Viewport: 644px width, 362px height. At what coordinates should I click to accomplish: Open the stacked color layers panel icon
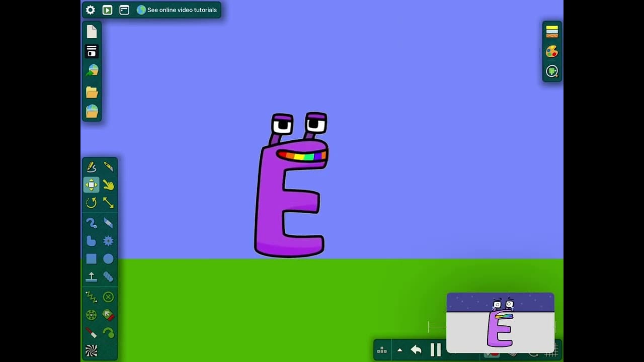(552, 31)
